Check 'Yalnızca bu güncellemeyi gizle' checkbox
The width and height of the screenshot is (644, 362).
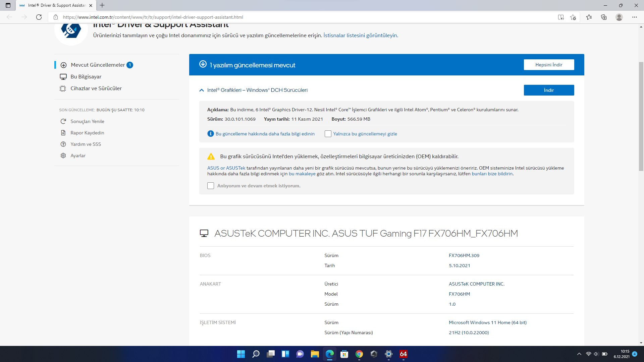[328, 134]
